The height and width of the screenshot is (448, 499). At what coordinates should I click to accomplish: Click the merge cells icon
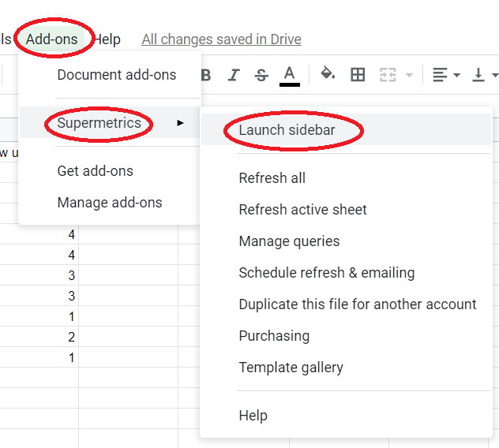tap(388, 75)
